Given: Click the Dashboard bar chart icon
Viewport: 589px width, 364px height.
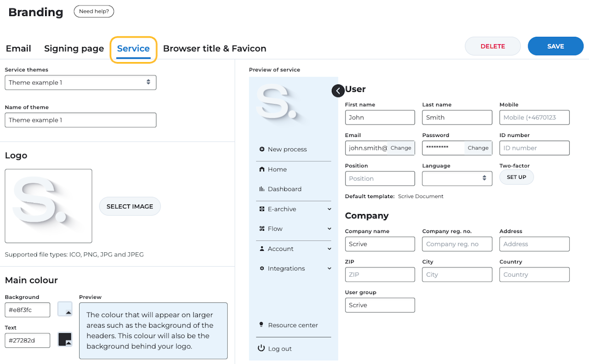Looking at the screenshot, I should (262, 189).
